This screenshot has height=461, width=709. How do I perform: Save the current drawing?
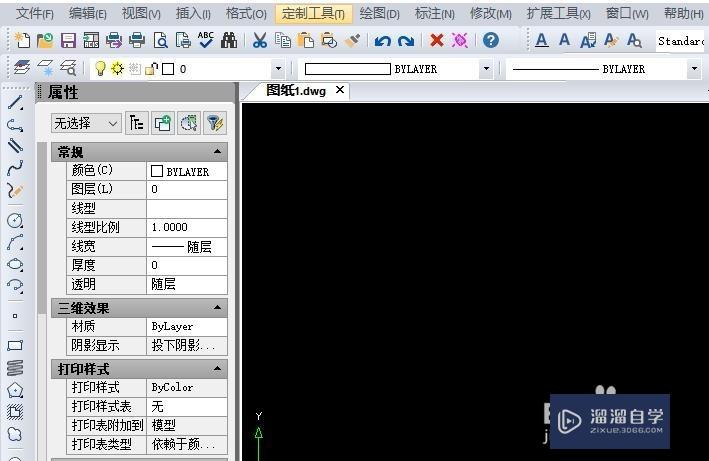(x=68, y=41)
